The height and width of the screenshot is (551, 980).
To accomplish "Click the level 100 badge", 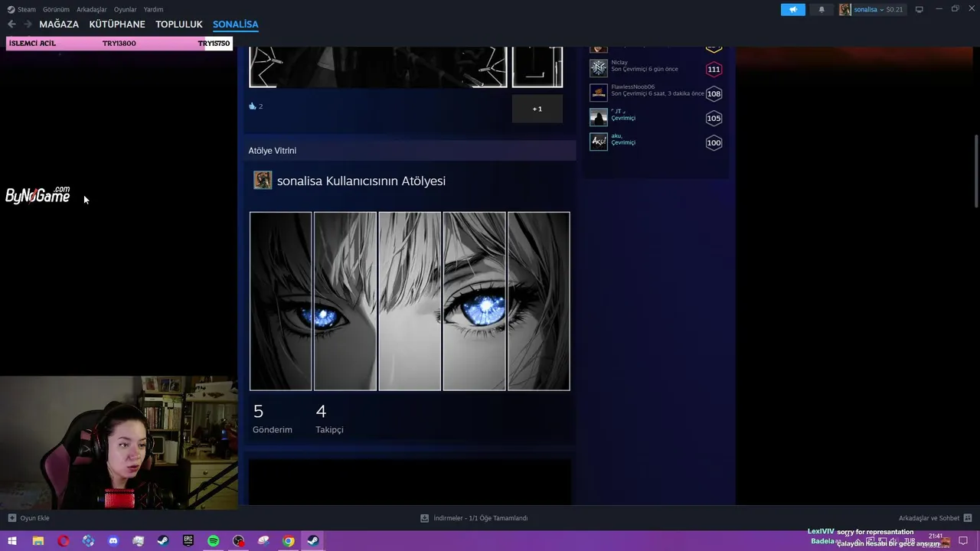I will pyautogui.click(x=714, y=142).
